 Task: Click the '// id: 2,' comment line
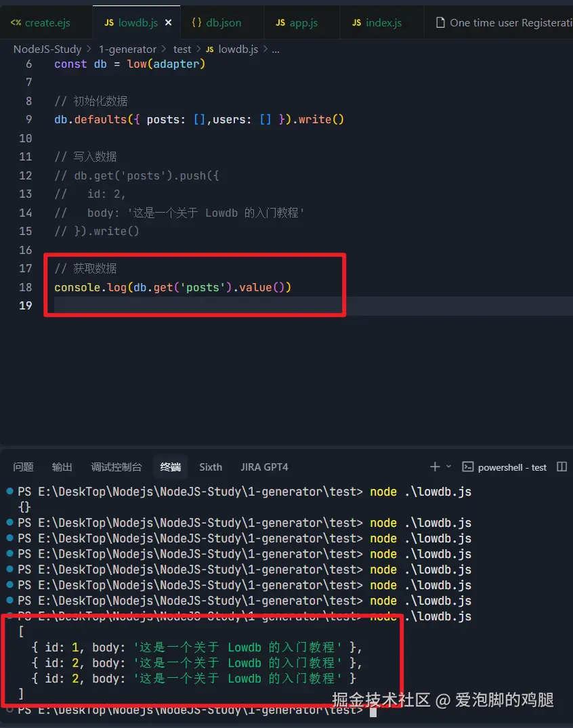89,194
